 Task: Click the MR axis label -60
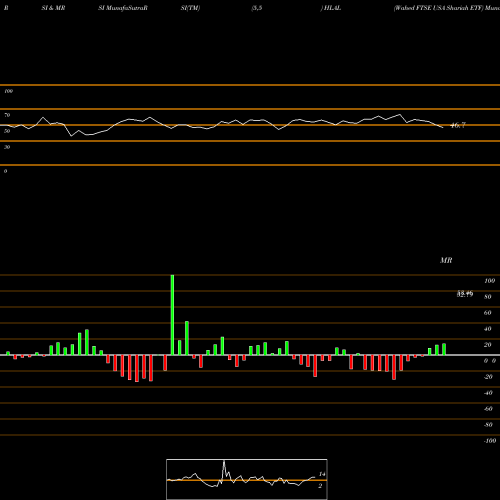coord(488,409)
